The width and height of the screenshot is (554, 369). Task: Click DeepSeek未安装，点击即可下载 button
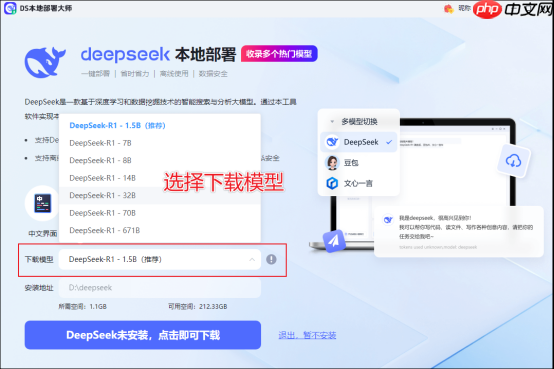[143, 335]
